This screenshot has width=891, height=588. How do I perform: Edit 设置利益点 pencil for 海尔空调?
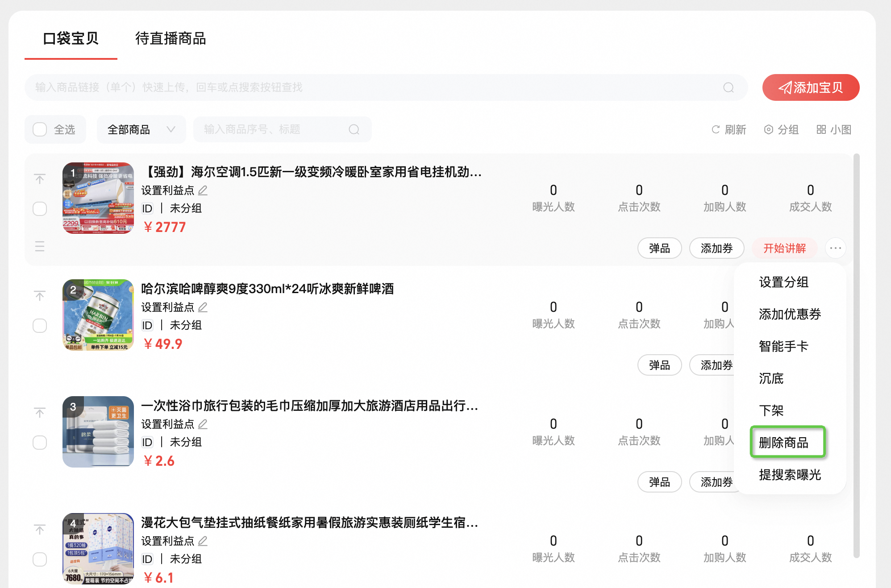point(203,190)
